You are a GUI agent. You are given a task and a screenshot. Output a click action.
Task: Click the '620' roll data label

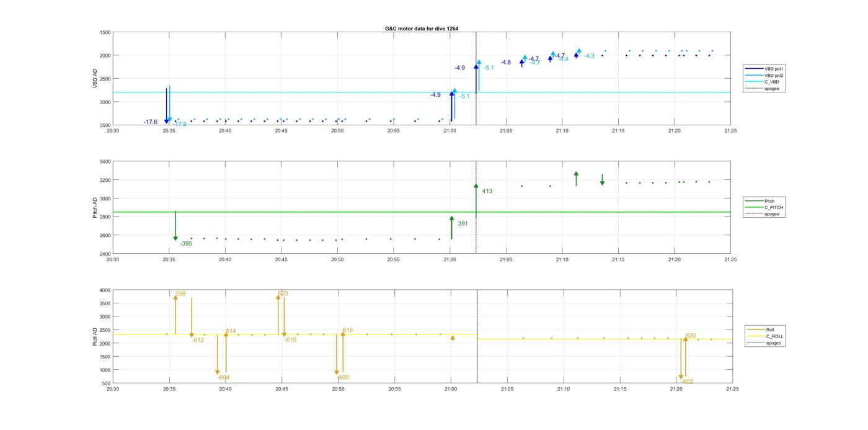[x=691, y=336]
